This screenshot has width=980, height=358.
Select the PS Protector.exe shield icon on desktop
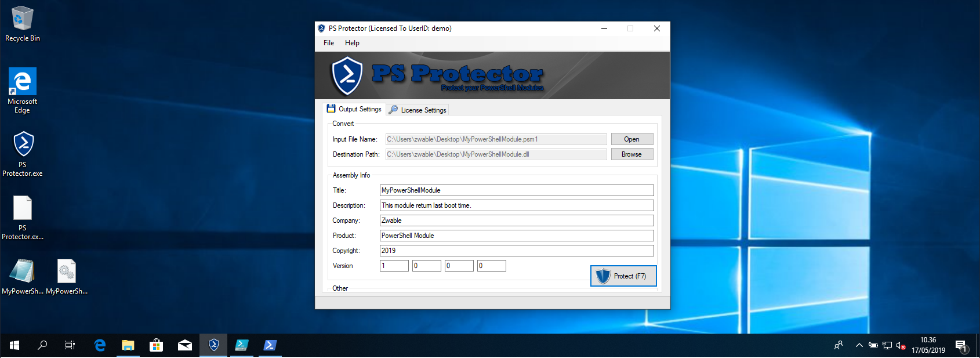coord(23,154)
